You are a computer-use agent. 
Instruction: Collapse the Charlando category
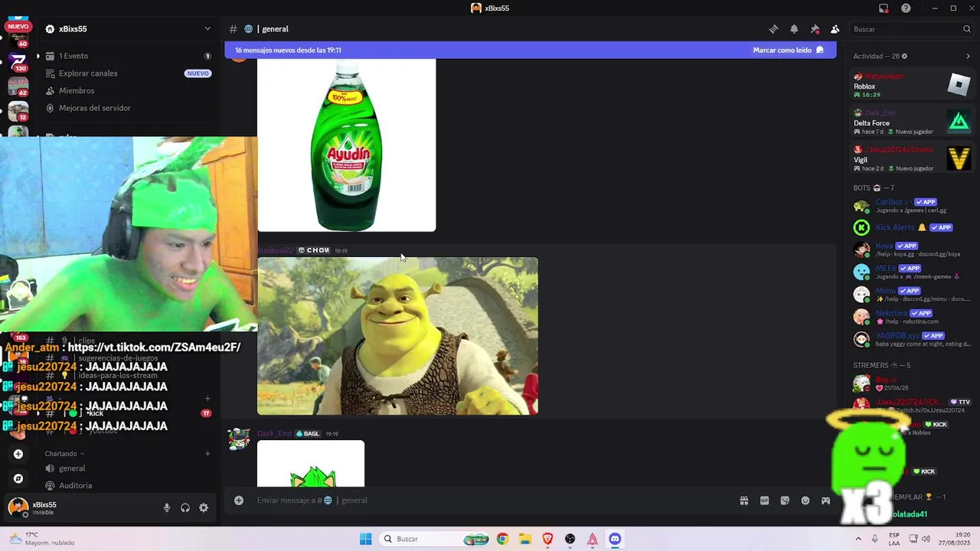64,454
